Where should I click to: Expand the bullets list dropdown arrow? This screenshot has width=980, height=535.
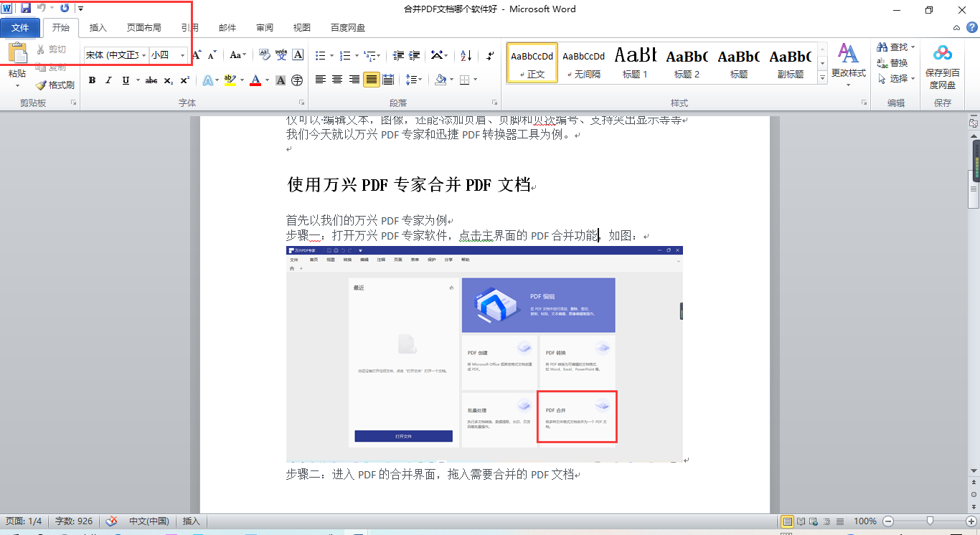(331, 55)
